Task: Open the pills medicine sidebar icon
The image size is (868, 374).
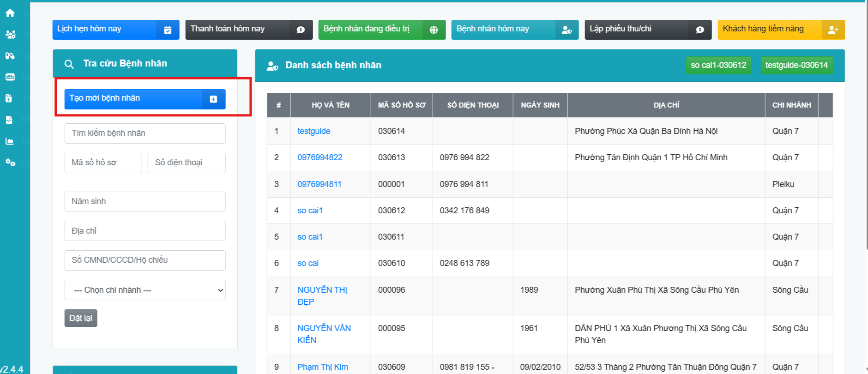Action: (10, 56)
